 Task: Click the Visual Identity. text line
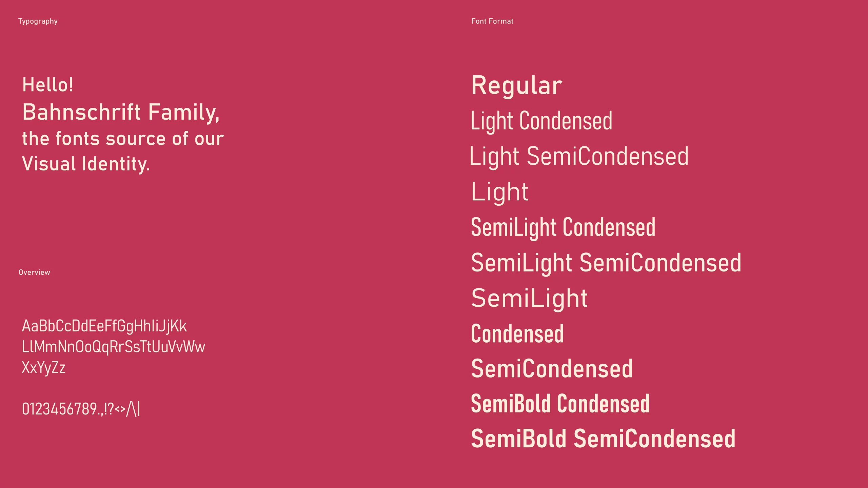point(86,164)
